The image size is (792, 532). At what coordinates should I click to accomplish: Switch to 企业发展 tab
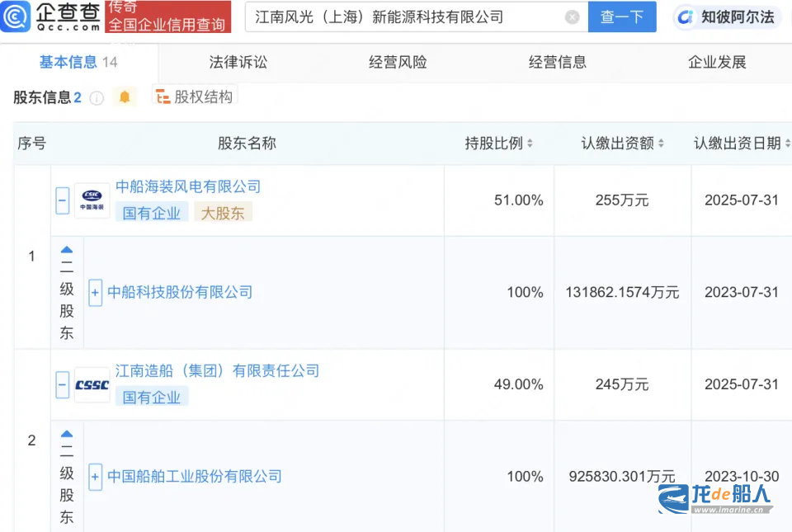[x=717, y=62]
